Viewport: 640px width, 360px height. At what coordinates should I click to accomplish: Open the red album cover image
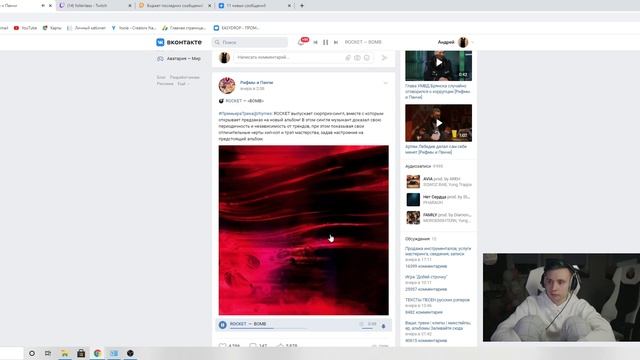[x=303, y=230]
